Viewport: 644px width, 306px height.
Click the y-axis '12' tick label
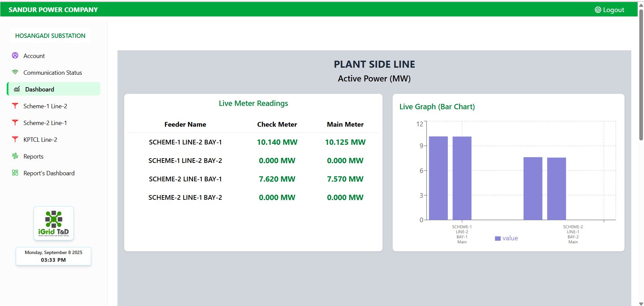click(419, 124)
